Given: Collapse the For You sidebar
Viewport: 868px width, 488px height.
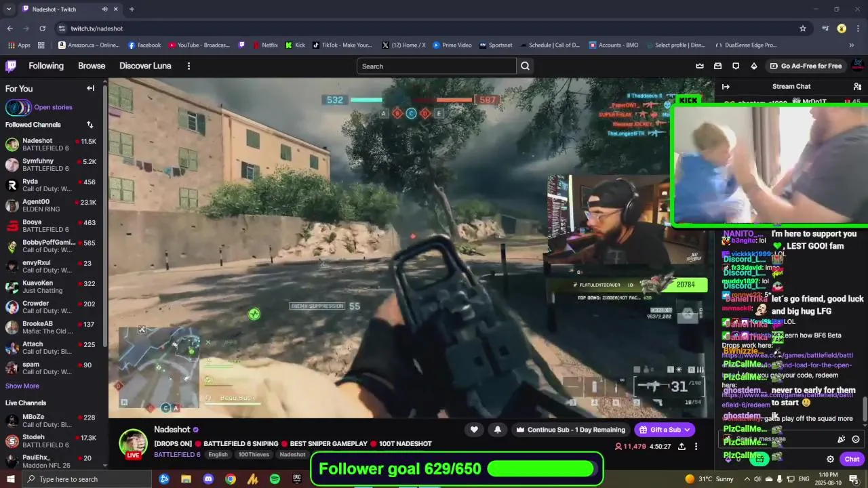Looking at the screenshot, I should (90, 88).
